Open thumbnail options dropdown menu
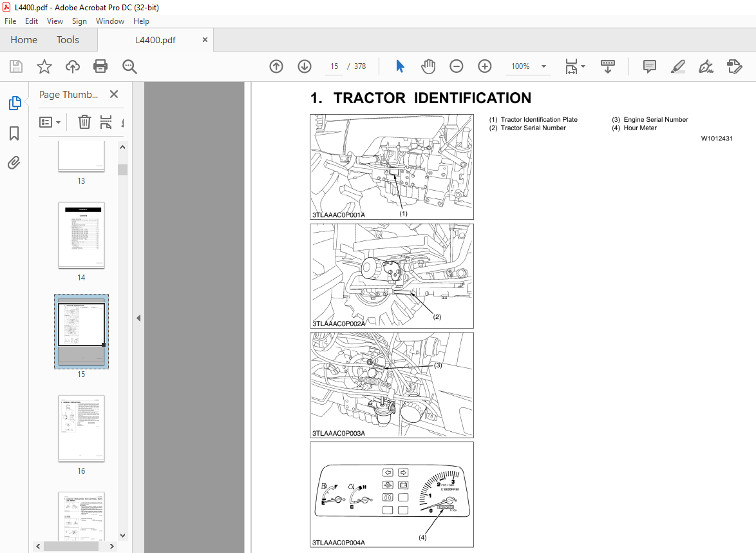 (x=50, y=122)
